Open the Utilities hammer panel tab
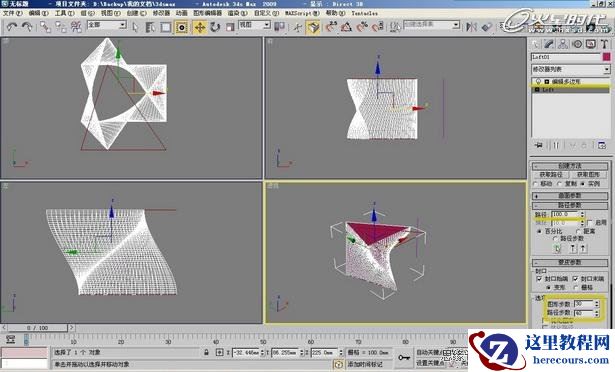The height and width of the screenshot is (372, 615). (604, 44)
